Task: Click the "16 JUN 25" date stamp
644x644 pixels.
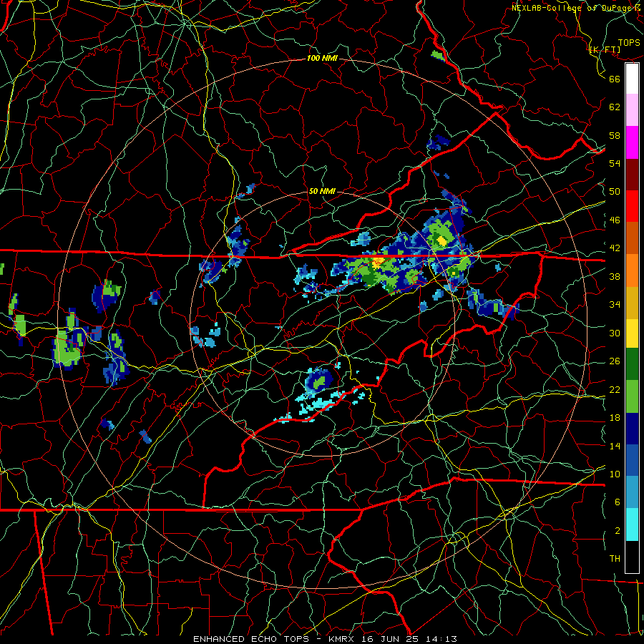Action: [390, 639]
